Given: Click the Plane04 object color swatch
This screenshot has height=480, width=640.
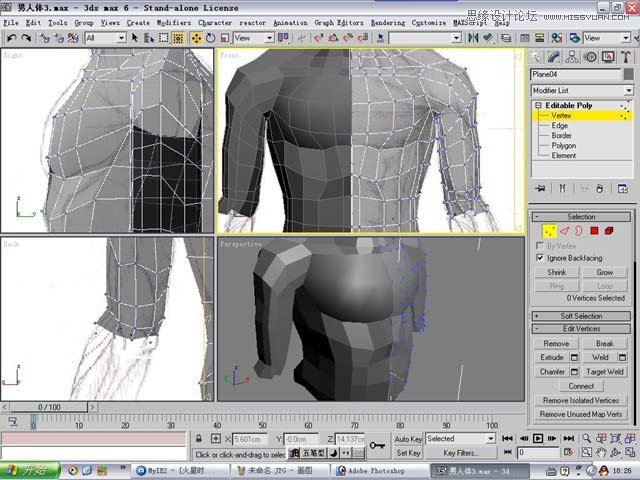Looking at the screenshot, I should tap(628, 74).
